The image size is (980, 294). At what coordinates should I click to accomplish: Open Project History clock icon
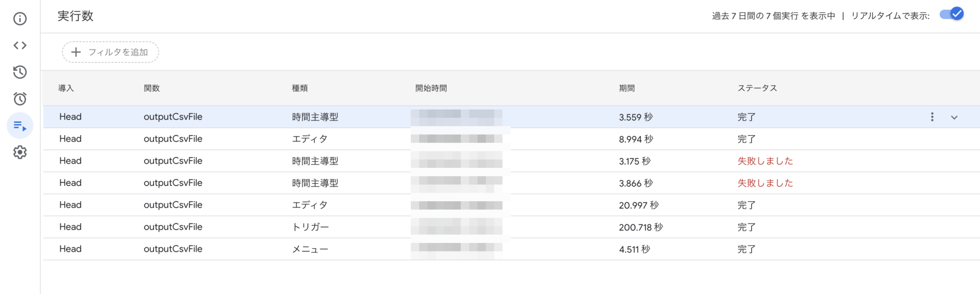pos(20,72)
